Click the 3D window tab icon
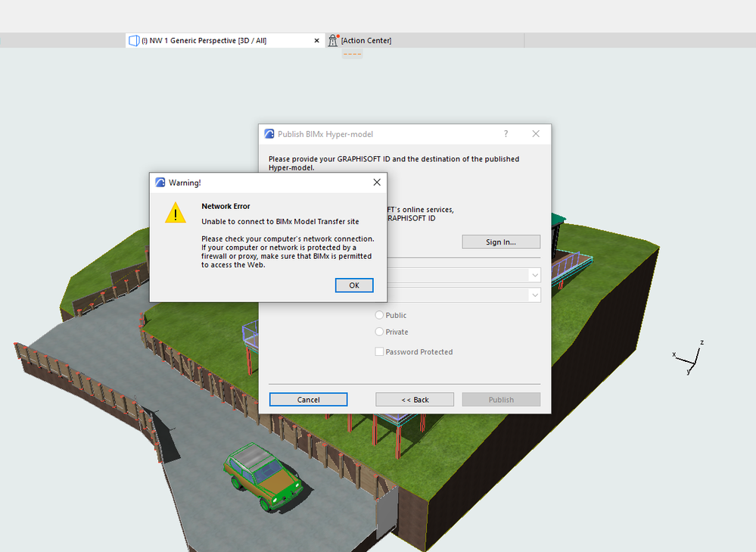The height and width of the screenshot is (552, 756). tap(134, 41)
